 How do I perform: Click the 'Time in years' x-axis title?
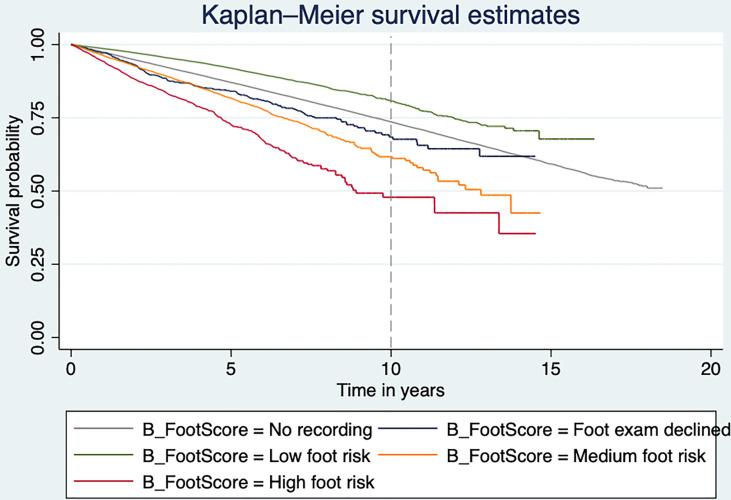[x=390, y=386]
